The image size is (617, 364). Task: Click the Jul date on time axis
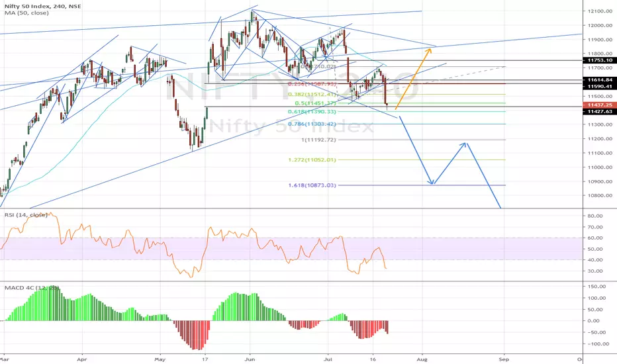pos(328,359)
